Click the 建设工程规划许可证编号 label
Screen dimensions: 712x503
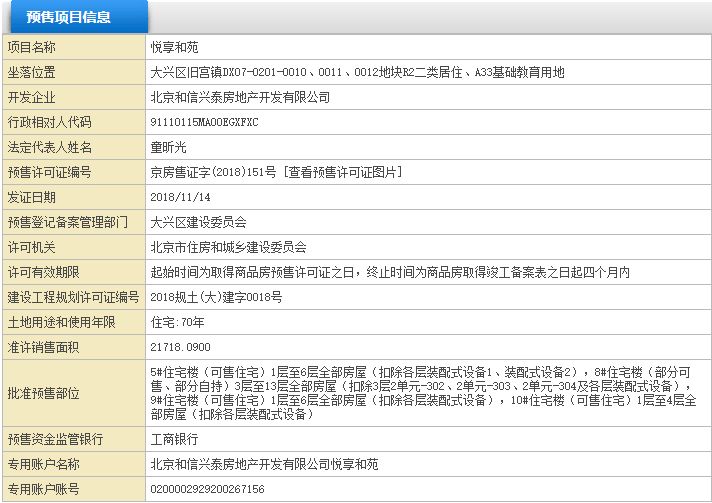73,297
